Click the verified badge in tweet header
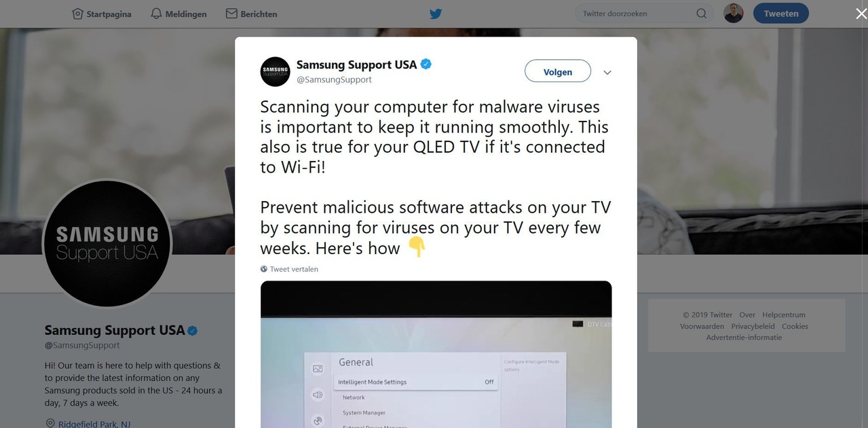868x428 pixels. coord(426,65)
